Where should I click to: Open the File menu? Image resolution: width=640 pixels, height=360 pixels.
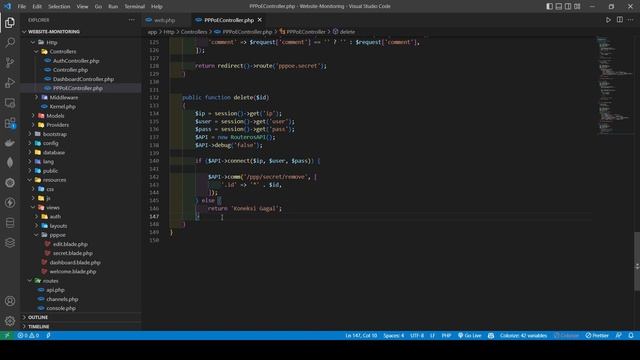pos(22,7)
